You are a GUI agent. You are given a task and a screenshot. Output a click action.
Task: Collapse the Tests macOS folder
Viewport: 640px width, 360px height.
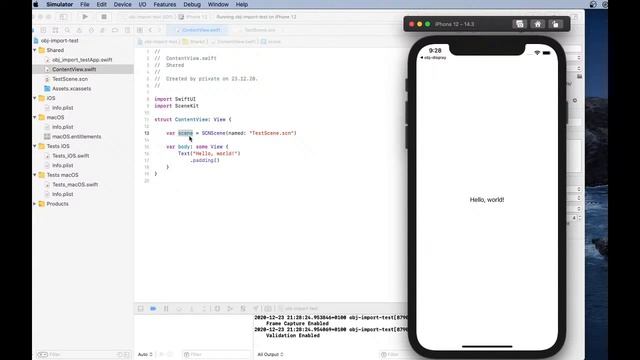pyautogui.click(x=35, y=175)
